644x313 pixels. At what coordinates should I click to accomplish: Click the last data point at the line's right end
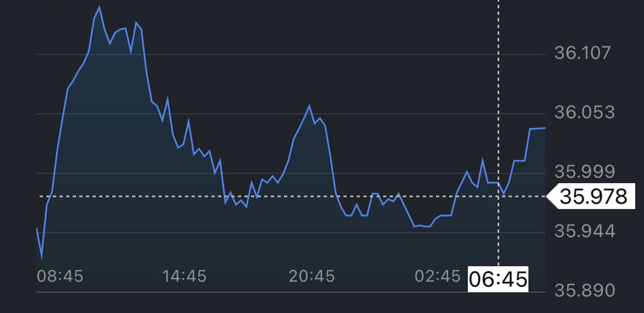[x=545, y=128]
